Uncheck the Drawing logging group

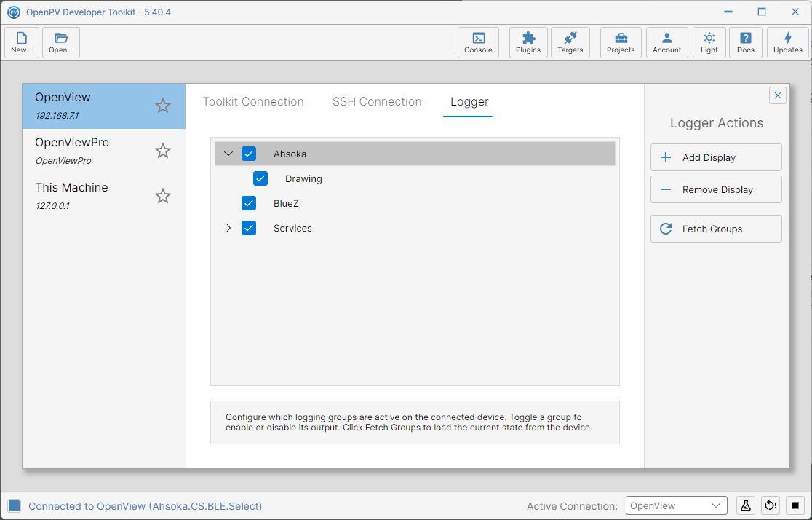pos(260,178)
